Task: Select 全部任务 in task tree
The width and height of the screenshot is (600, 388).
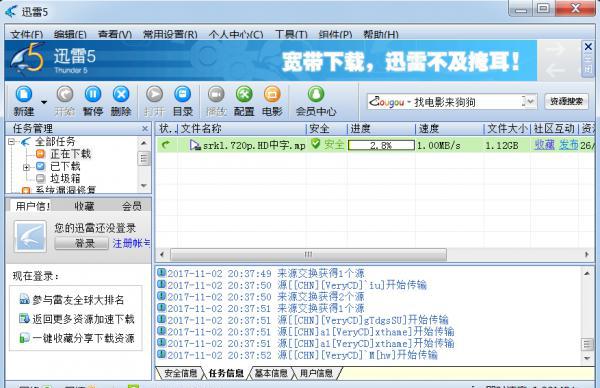Action: 55,142
